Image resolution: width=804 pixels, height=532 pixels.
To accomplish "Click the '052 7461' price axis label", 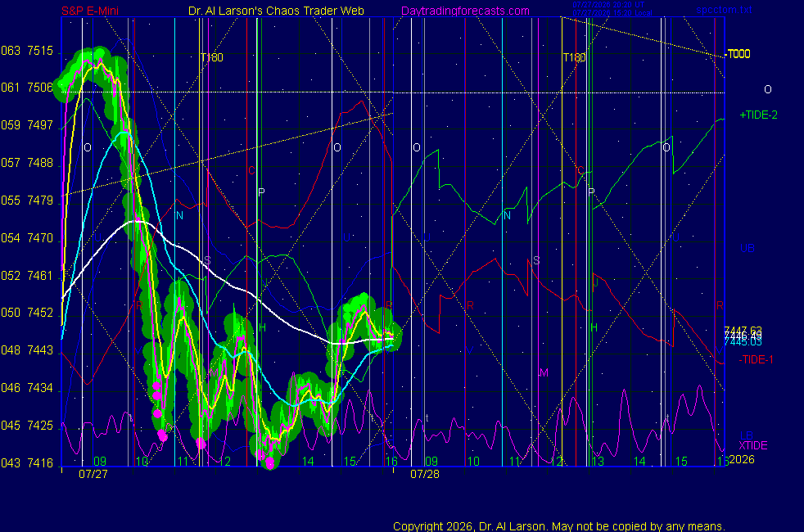I will point(27,276).
